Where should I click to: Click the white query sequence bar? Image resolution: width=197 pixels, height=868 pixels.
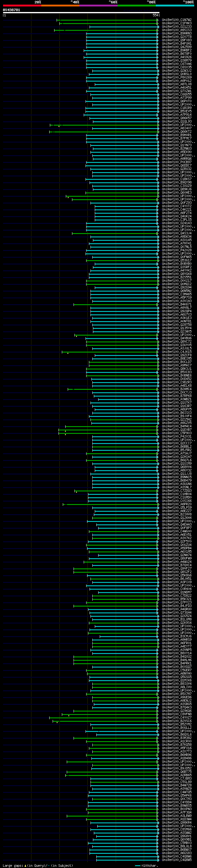coord(81,12)
